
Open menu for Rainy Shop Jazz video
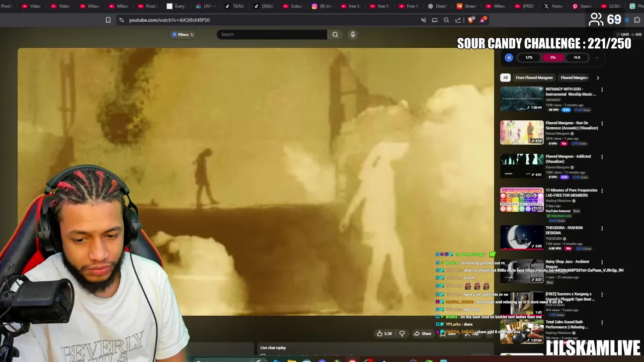tap(602, 262)
